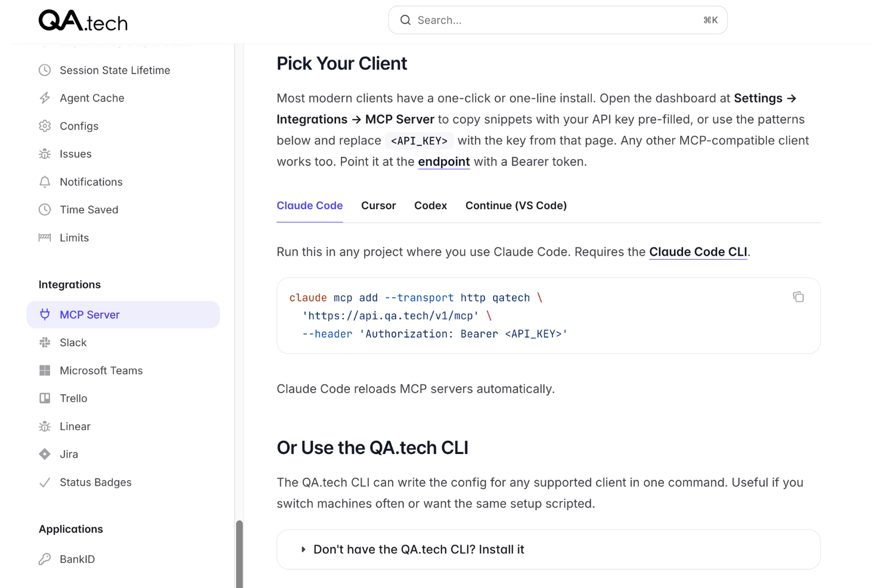
Task: Click the clock icon beside Session State Lifetime
Action: coord(45,70)
